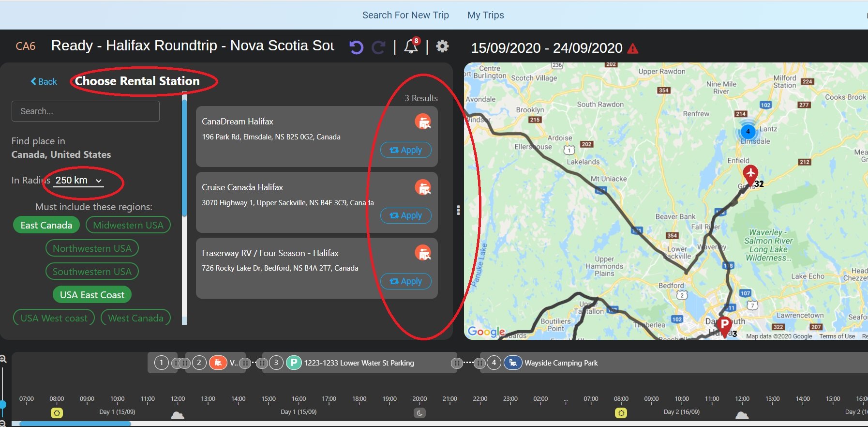868x427 pixels.
Task: Open the 250 km radius dropdown
Action: tap(79, 180)
